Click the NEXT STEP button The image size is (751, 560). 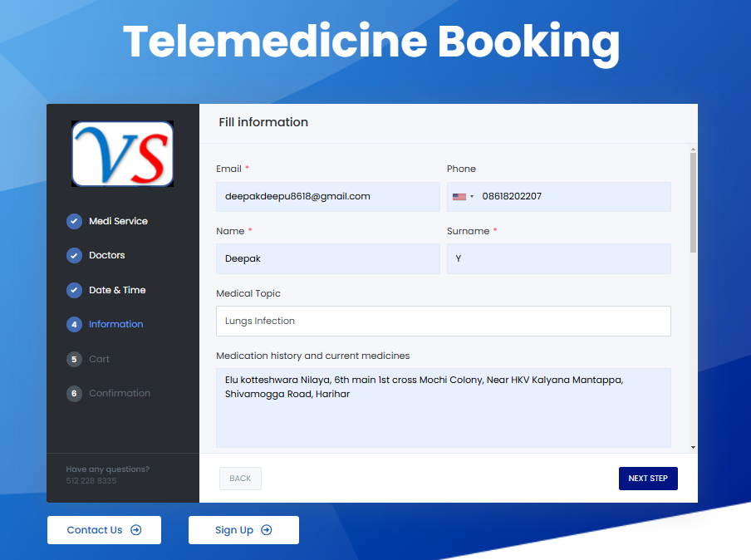[648, 479]
